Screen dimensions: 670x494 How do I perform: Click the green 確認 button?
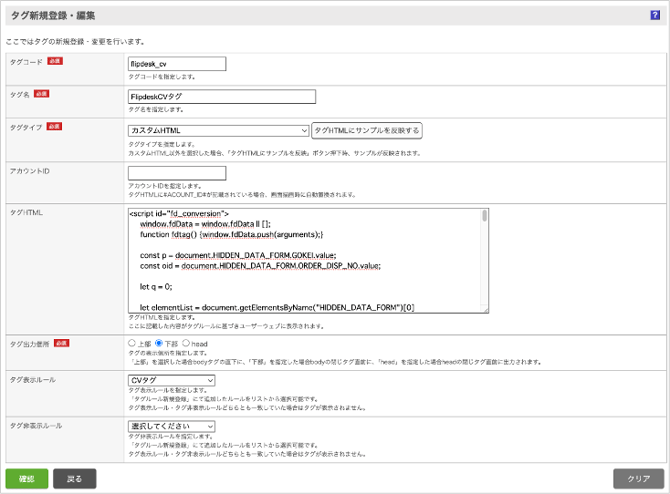(26, 479)
